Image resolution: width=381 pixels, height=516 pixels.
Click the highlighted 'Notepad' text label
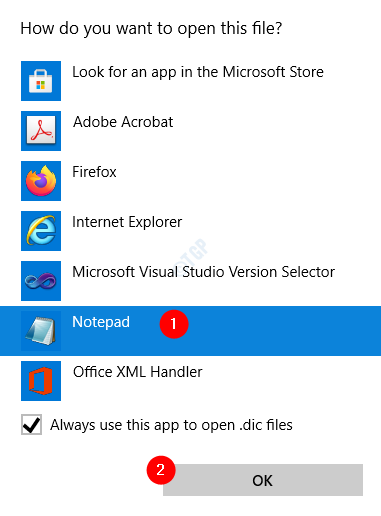(101, 322)
